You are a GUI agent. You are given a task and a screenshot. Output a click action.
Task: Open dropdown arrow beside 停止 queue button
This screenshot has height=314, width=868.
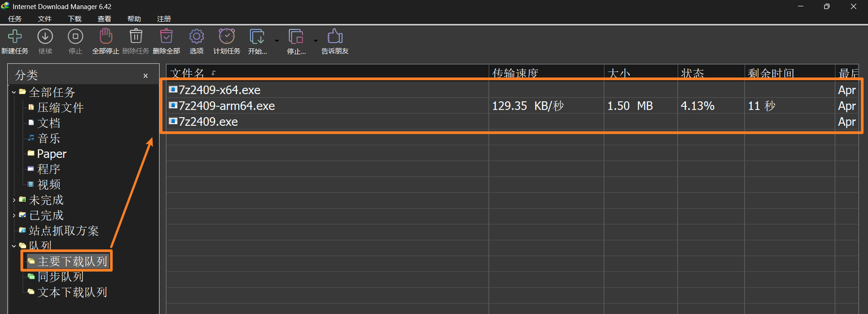tap(315, 41)
